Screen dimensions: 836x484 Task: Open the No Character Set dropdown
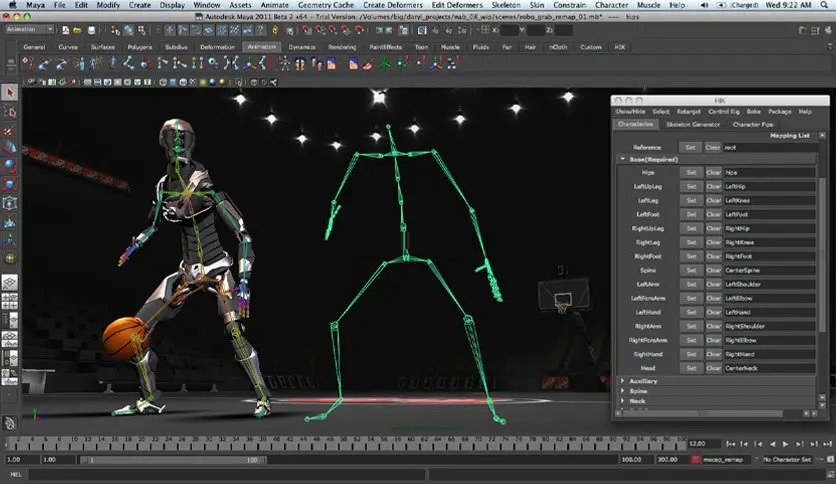(x=790, y=459)
